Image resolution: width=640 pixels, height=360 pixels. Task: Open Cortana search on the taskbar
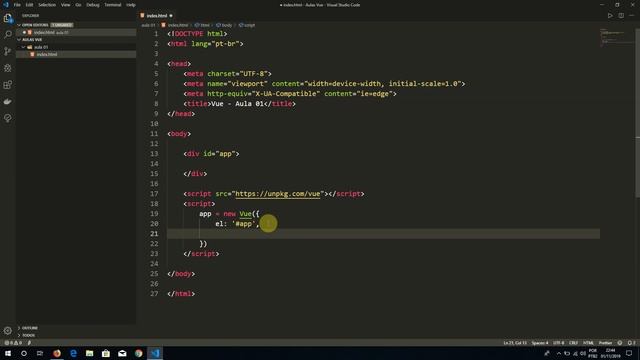point(24,353)
